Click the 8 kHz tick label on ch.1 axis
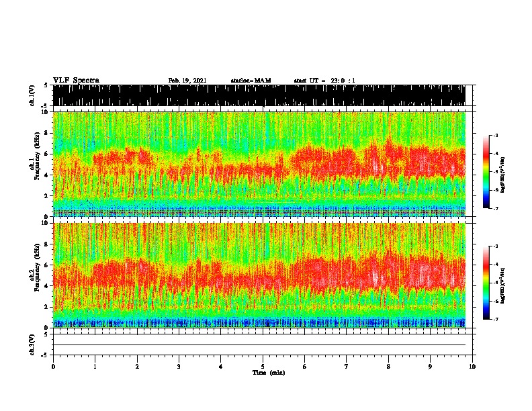The width and height of the screenshot is (532, 411). coord(46,133)
